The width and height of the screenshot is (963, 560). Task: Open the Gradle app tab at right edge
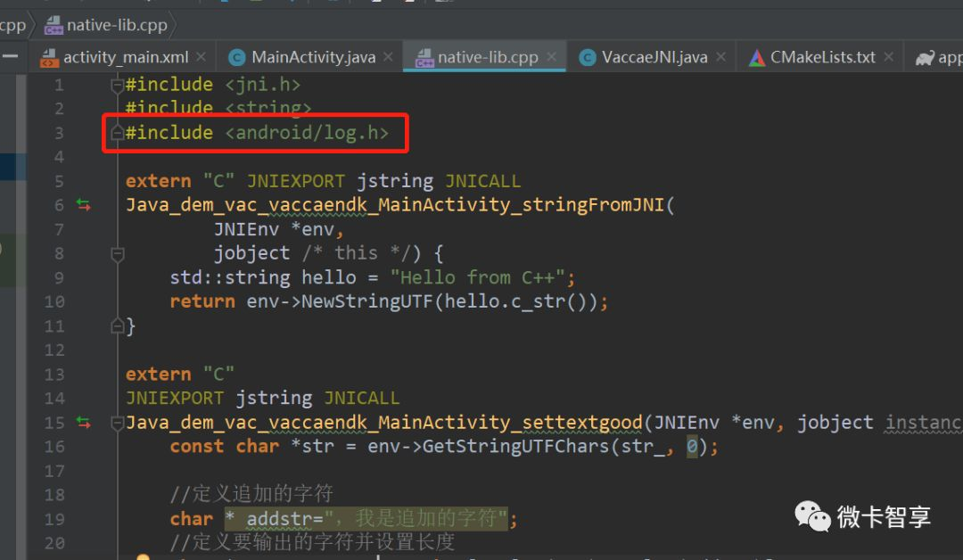click(x=938, y=58)
